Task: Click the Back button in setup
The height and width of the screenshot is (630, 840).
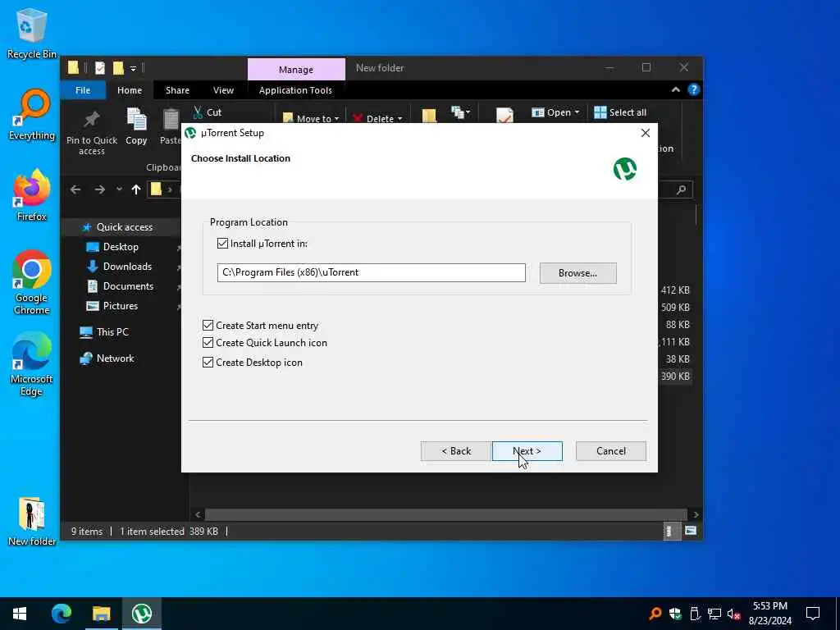Action: (x=456, y=451)
